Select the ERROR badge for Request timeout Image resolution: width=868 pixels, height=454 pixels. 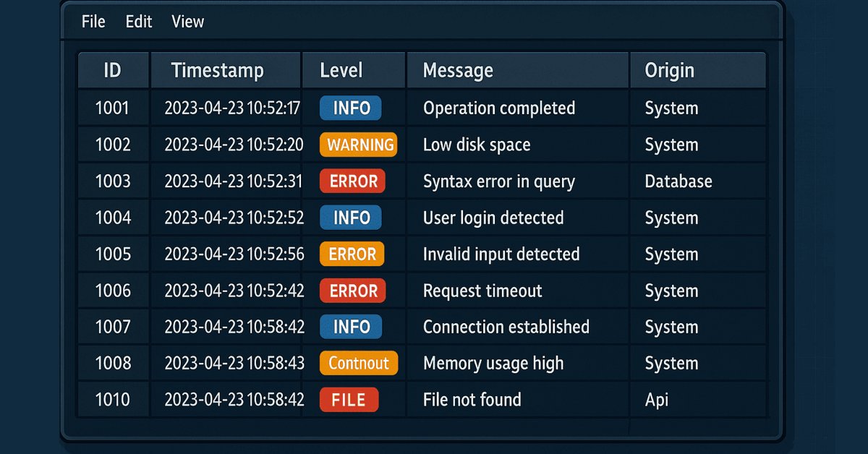pyautogui.click(x=352, y=291)
